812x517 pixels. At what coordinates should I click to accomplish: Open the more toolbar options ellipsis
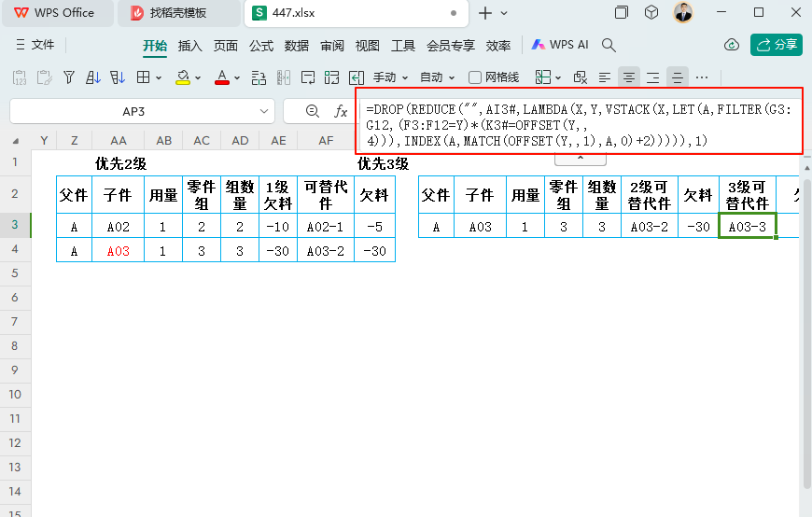pyautogui.click(x=702, y=77)
